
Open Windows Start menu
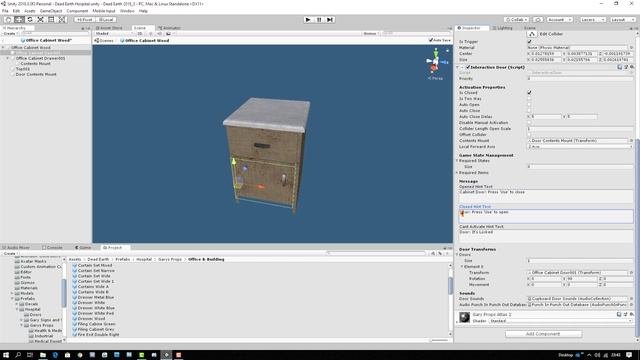point(6,355)
